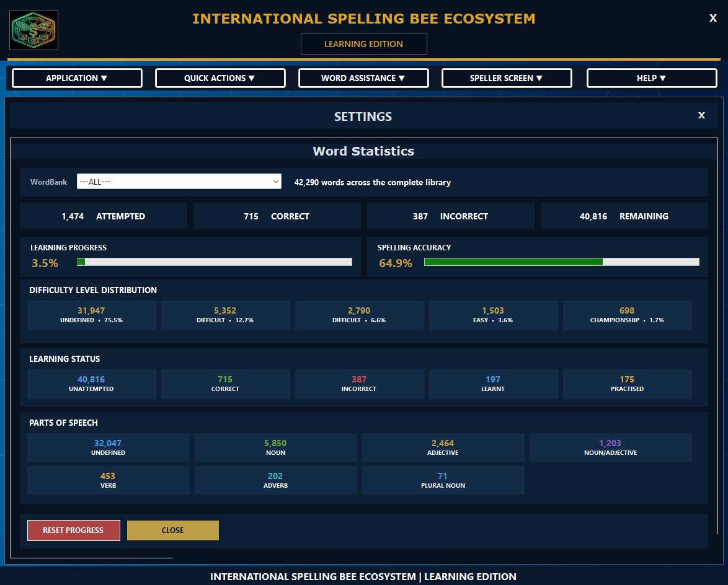The width and height of the screenshot is (728, 585).
Task: Click the 3.5% learning progress value
Action: point(45,263)
